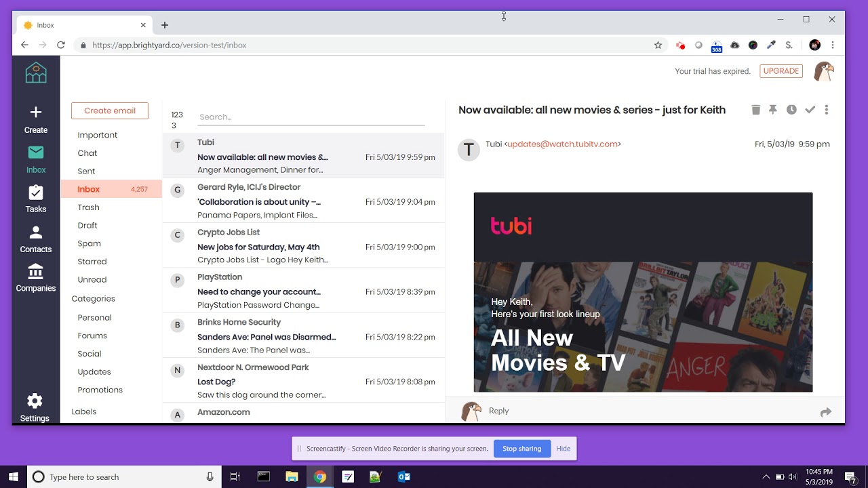Open the PlayStation password change email
868x488 pixels.
(304, 290)
